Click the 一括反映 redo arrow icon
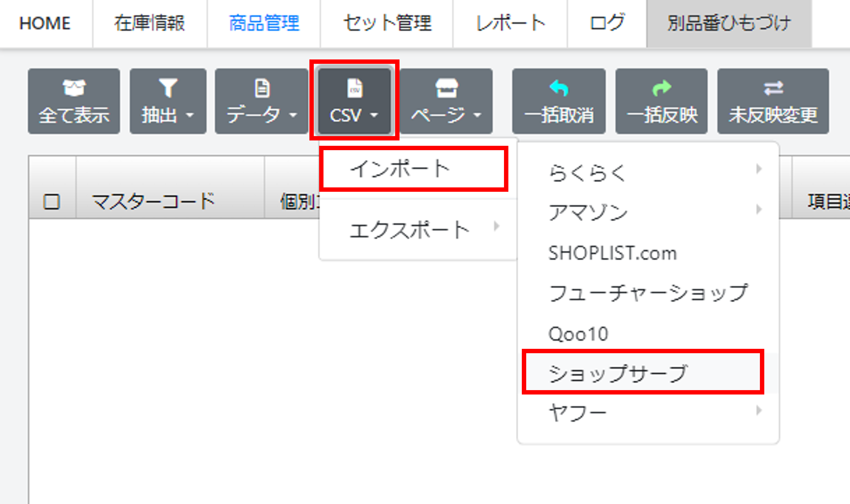850x504 pixels. (662, 88)
